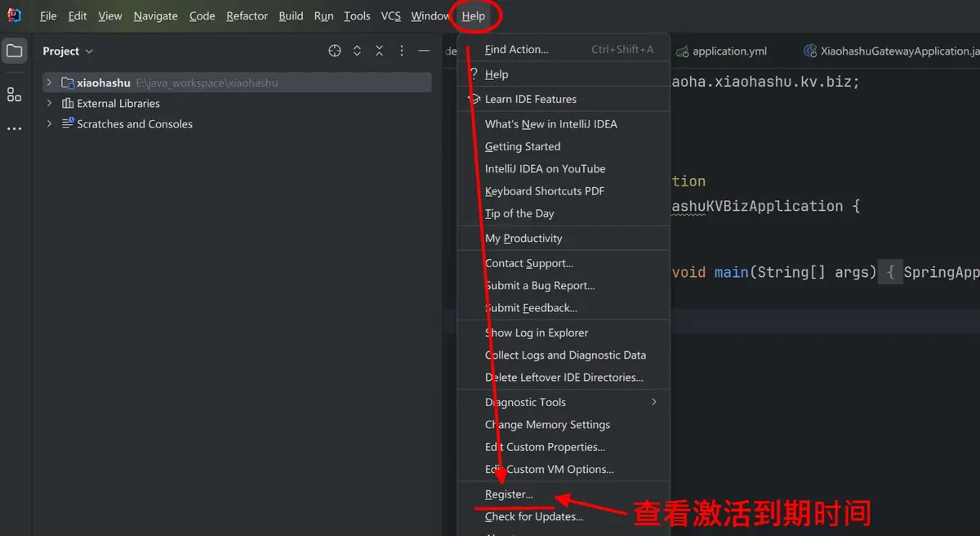
Task: Click Expand All icon in Project panel
Action: pos(357,51)
